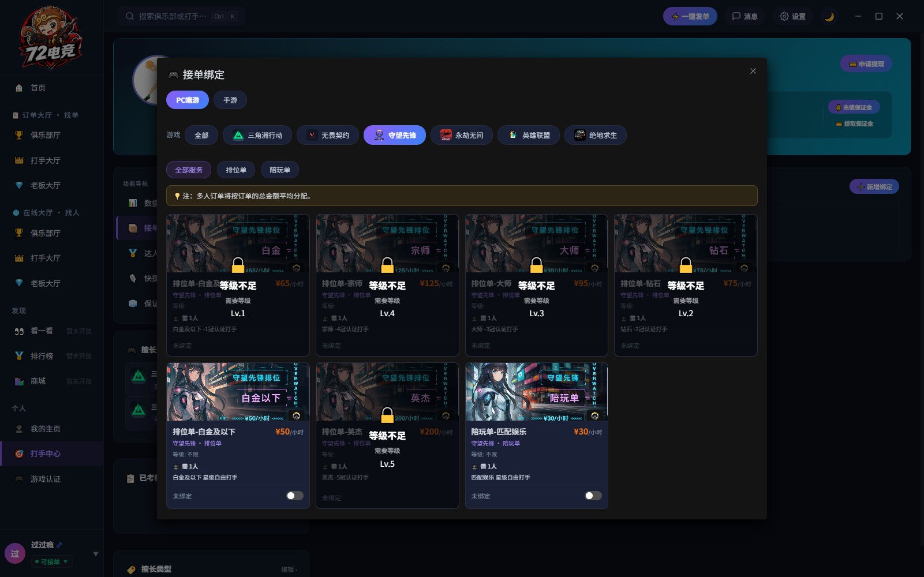
Task: Filter by 绝地求生 game icon
Action: click(x=579, y=135)
